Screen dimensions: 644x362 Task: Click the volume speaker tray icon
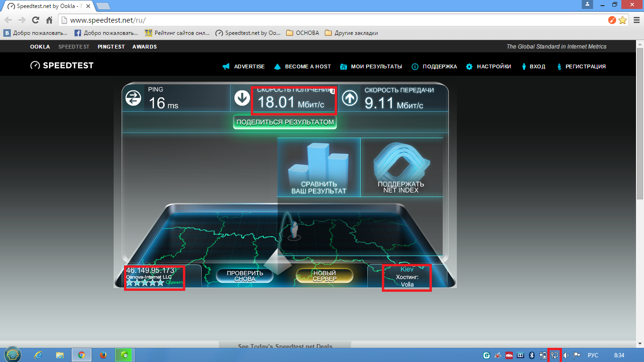(x=566, y=355)
